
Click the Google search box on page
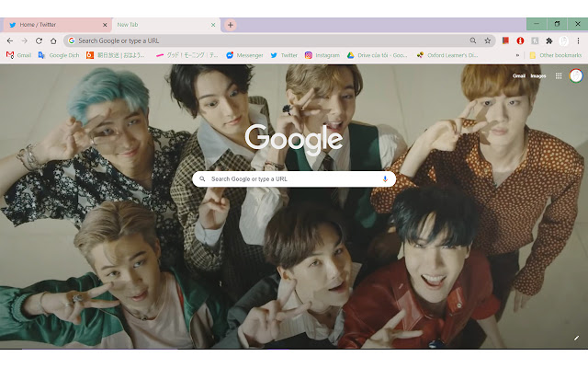pyautogui.click(x=294, y=179)
